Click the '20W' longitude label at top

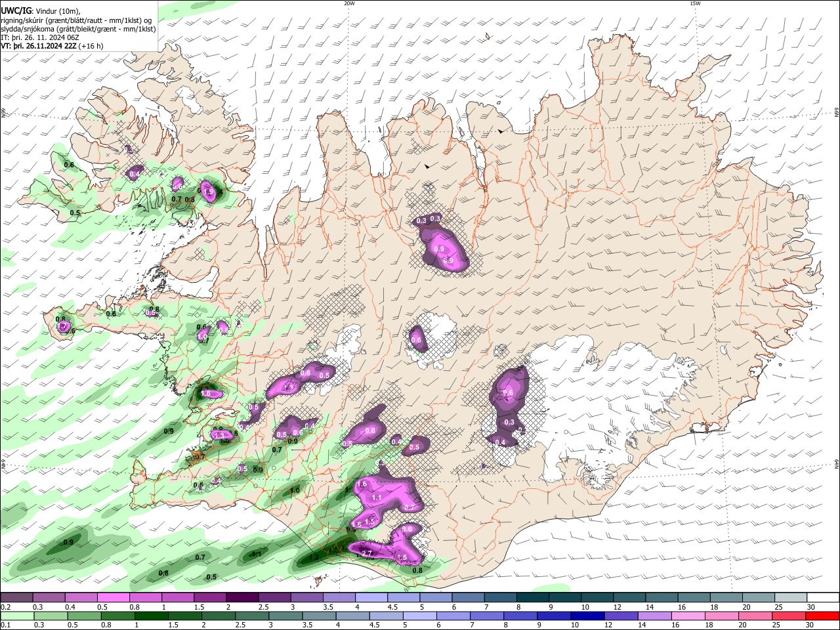[349, 3]
